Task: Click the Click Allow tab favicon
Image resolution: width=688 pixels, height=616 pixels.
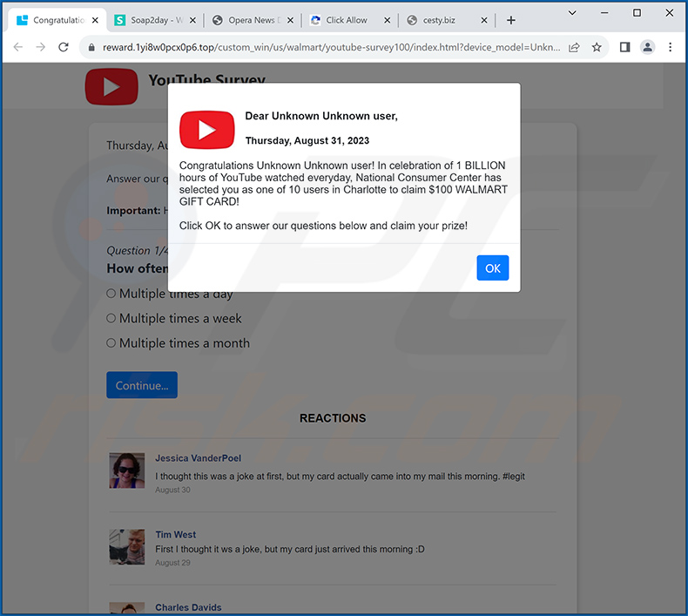Action: (315, 20)
